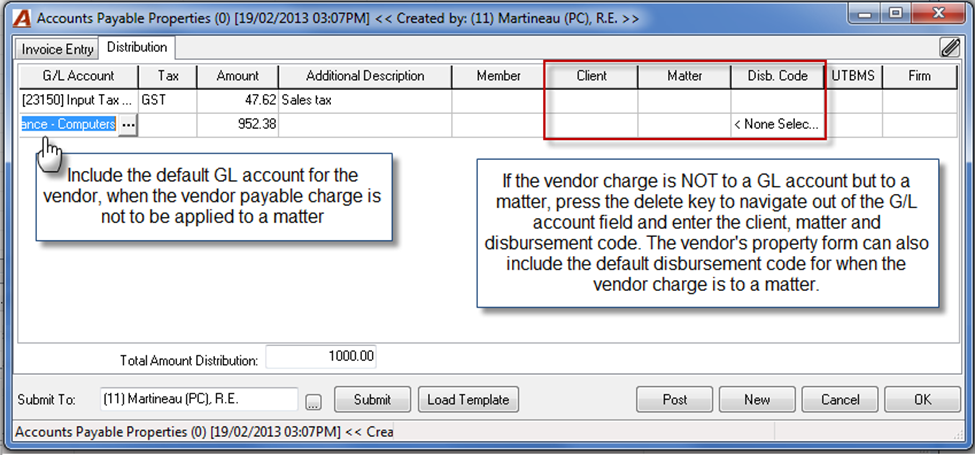Screen dimensions: 975x455
Task: Click the empty Matter cell in Computers row
Action: [685, 125]
